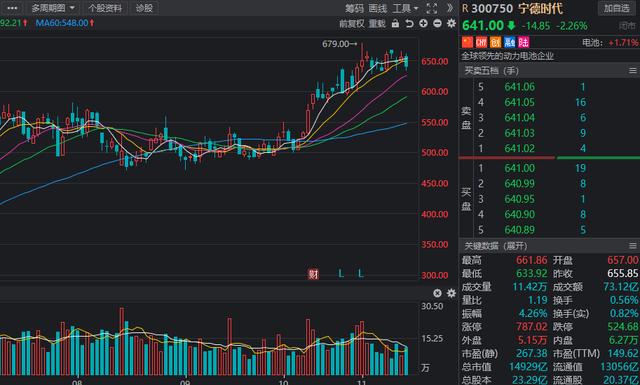Click the 买卖五档（手）header
This screenshot has width=640, height=385.
click(x=491, y=71)
